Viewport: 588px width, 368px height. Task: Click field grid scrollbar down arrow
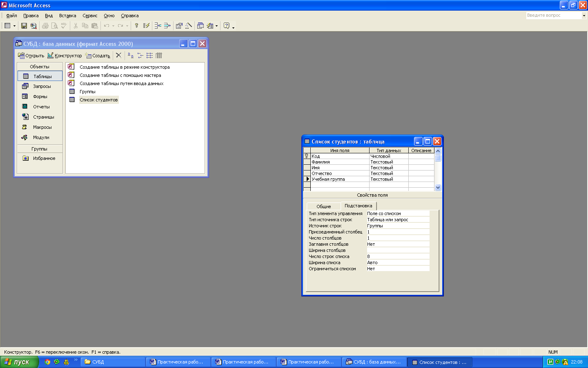point(438,188)
